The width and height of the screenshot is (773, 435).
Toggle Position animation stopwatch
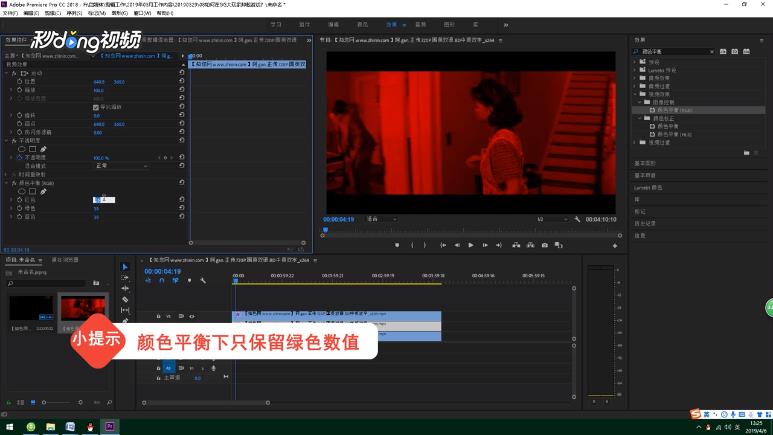[20, 81]
